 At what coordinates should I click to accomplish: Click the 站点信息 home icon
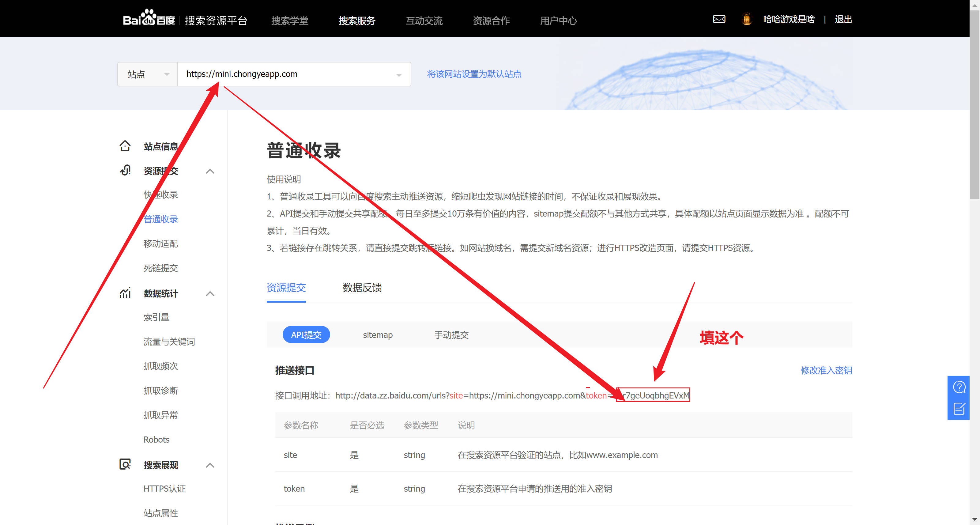pos(125,146)
